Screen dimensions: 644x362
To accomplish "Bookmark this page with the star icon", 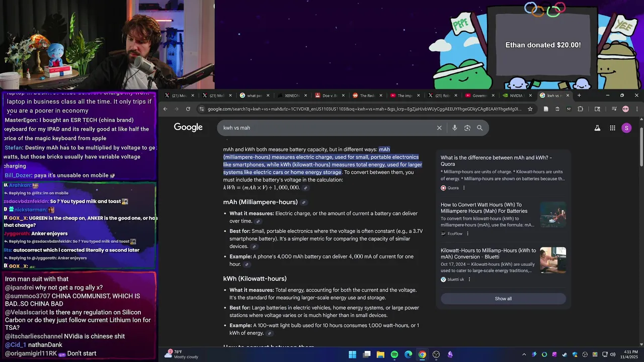I will (530, 109).
